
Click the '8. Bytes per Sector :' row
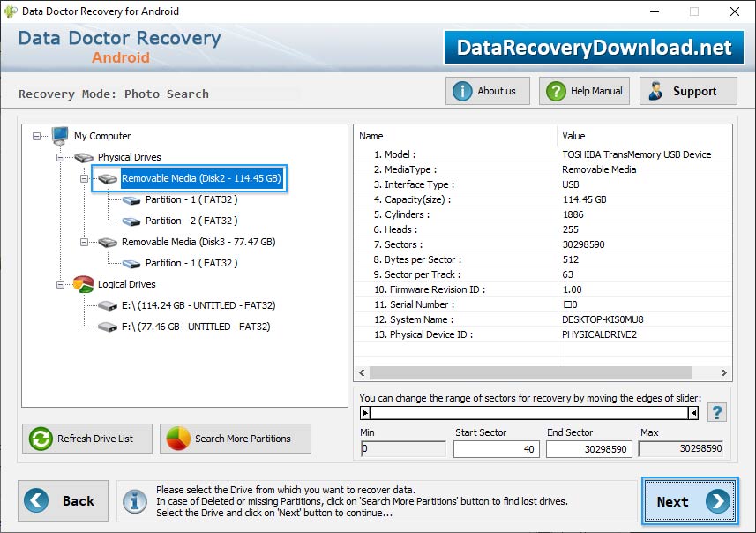(543, 259)
